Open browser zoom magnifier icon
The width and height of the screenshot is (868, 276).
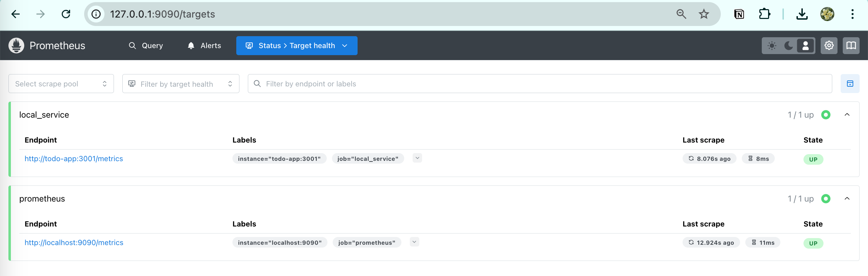681,14
